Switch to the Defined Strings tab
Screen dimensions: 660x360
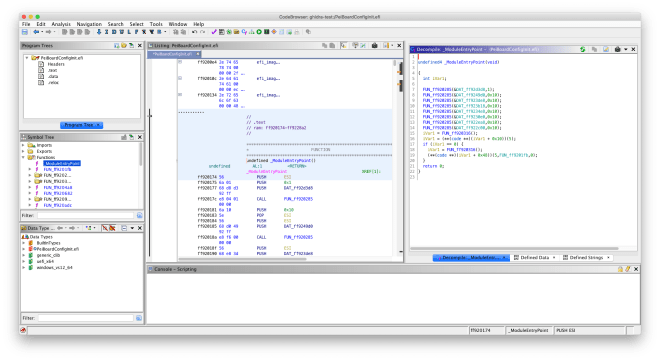coord(586,257)
